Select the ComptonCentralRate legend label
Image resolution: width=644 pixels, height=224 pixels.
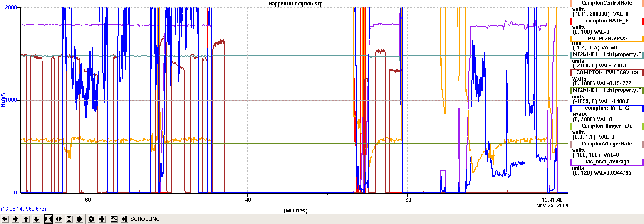[x=607, y=3]
